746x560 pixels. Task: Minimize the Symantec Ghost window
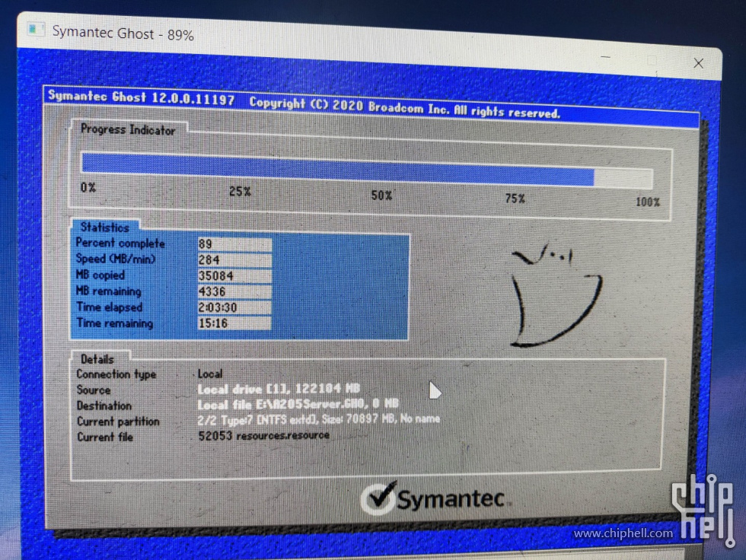click(605, 56)
